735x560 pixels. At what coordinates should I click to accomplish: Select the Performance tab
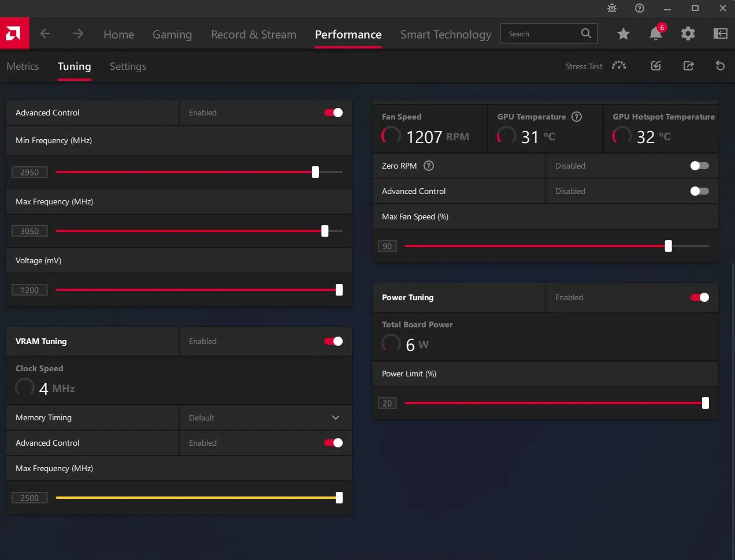pos(348,35)
